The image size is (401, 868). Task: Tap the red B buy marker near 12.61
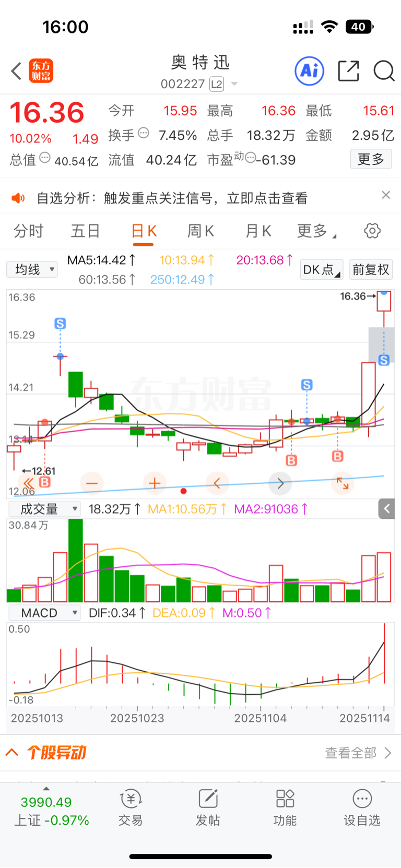(x=45, y=482)
